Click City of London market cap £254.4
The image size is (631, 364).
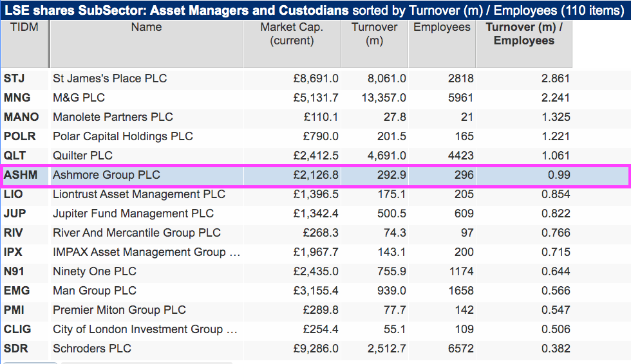point(321,329)
